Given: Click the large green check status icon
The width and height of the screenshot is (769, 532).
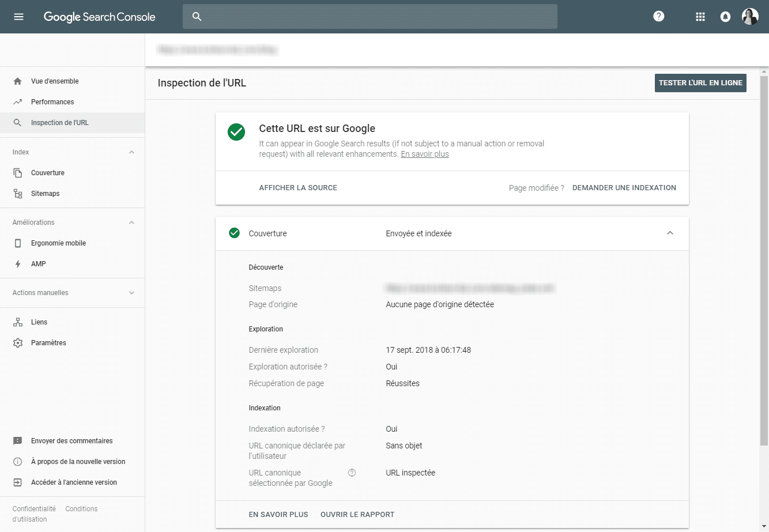Looking at the screenshot, I should 236,132.
